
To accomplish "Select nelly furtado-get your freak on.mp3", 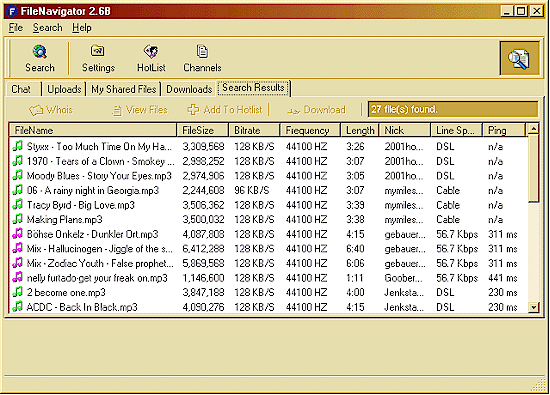I will click(97, 278).
